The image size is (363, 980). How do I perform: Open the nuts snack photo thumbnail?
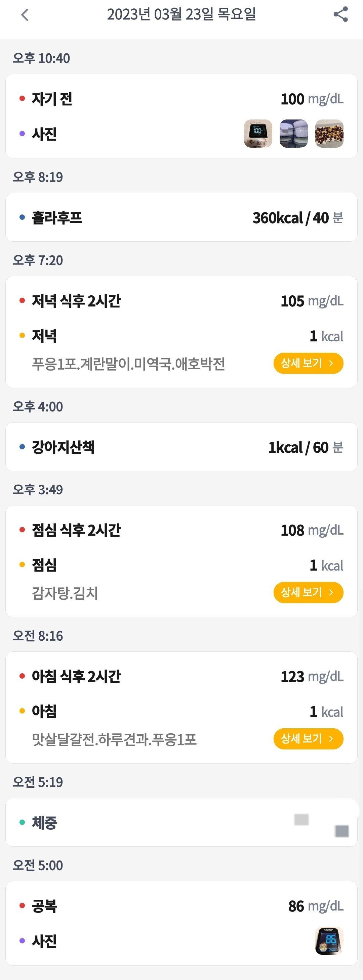coord(329,134)
